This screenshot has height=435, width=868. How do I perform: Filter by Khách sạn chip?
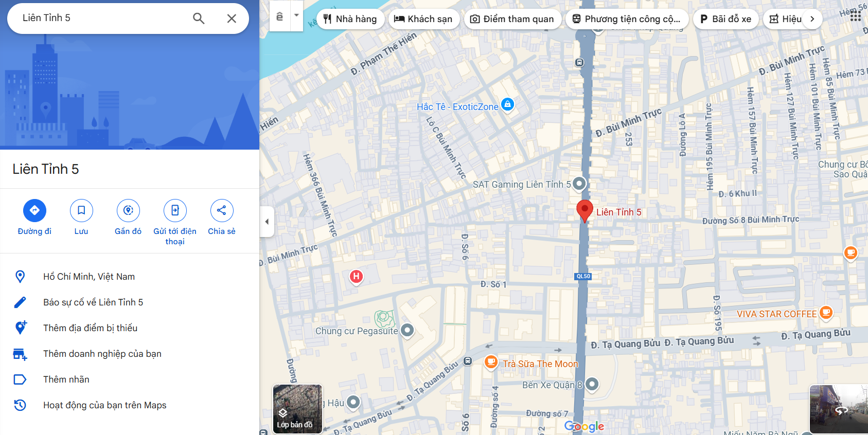point(423,19)
